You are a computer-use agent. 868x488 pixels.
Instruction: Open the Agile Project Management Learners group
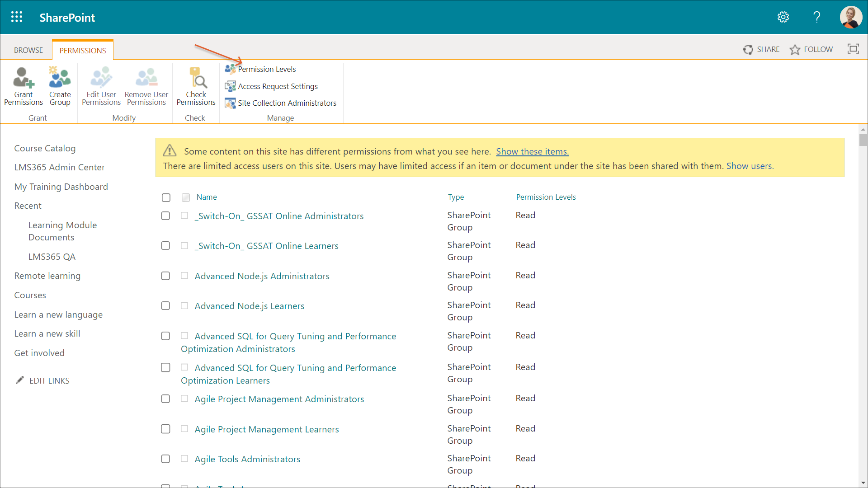click(x=266, y=429)
